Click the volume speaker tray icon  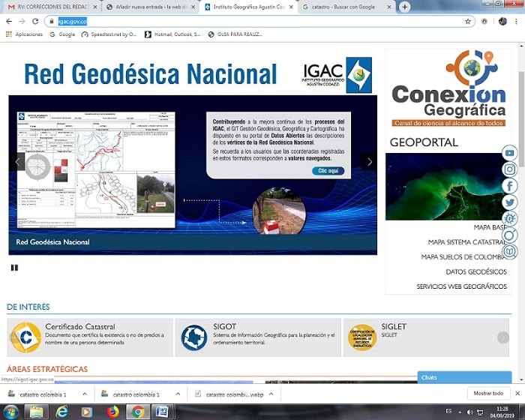[469, 412]
